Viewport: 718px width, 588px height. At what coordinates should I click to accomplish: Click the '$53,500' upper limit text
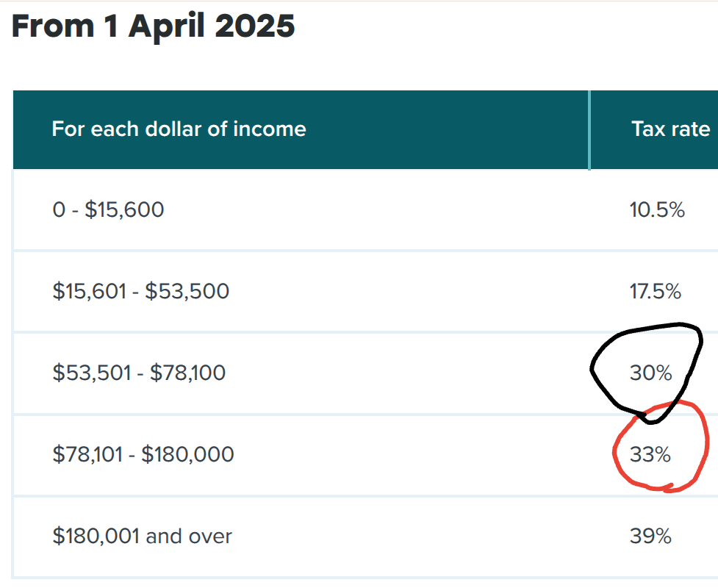coord(187,291)
